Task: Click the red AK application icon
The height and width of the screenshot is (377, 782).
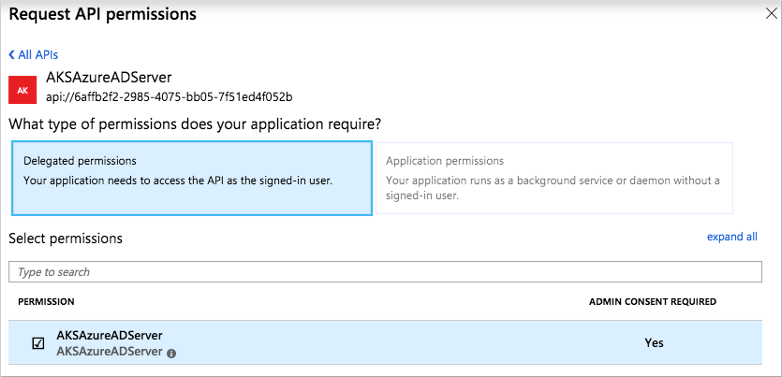Action: 22,90
